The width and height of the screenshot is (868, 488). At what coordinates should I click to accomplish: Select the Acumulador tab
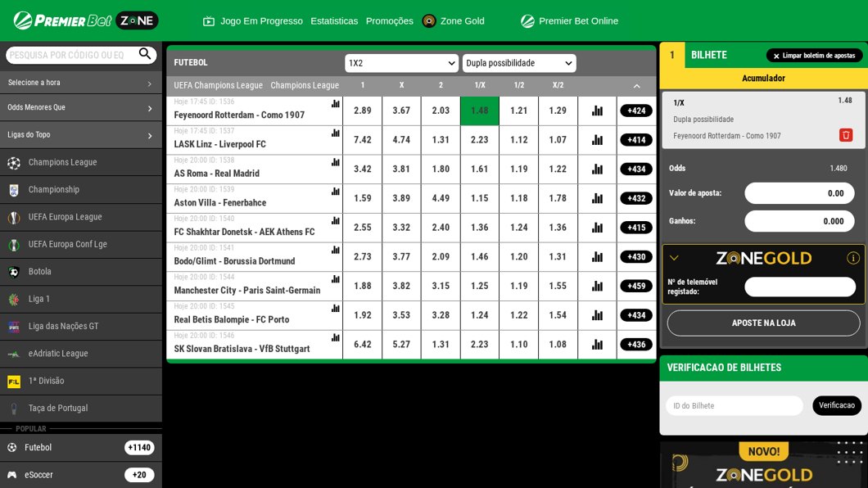click(x=763, y=79)
